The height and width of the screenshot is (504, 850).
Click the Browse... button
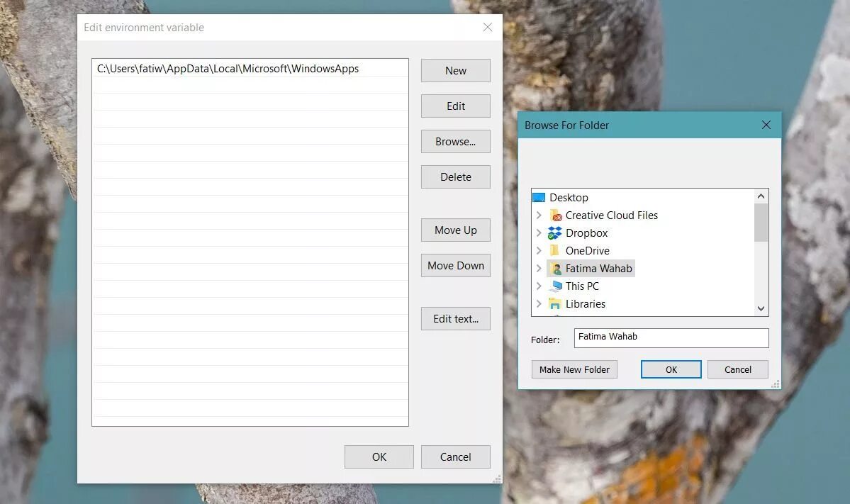click(455, 142)
